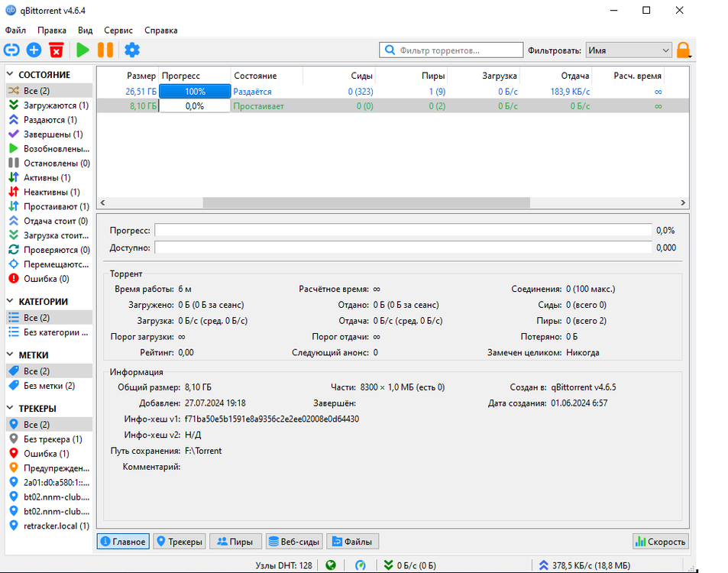Toggle the orange lock interface icon
The width and height of the screenshot is (728, 573).
683,50
